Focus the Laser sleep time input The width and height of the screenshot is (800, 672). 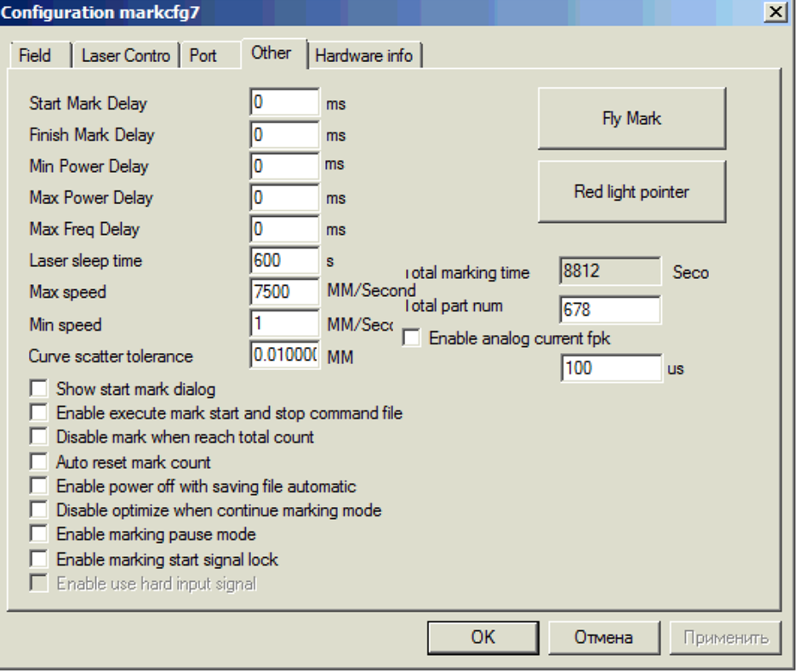click(284, 260)
